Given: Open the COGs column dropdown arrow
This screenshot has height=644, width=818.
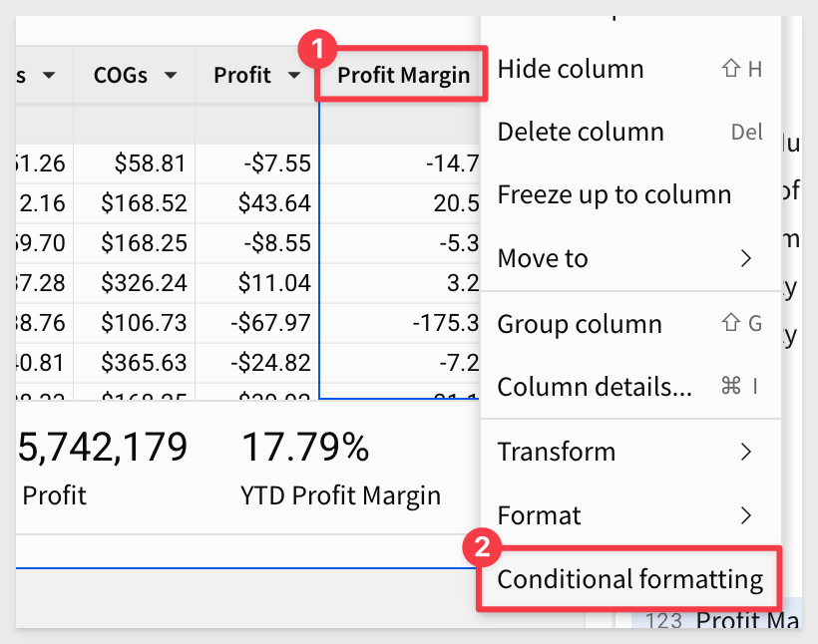Looking at the screenshot, I should tap(170, 75).
